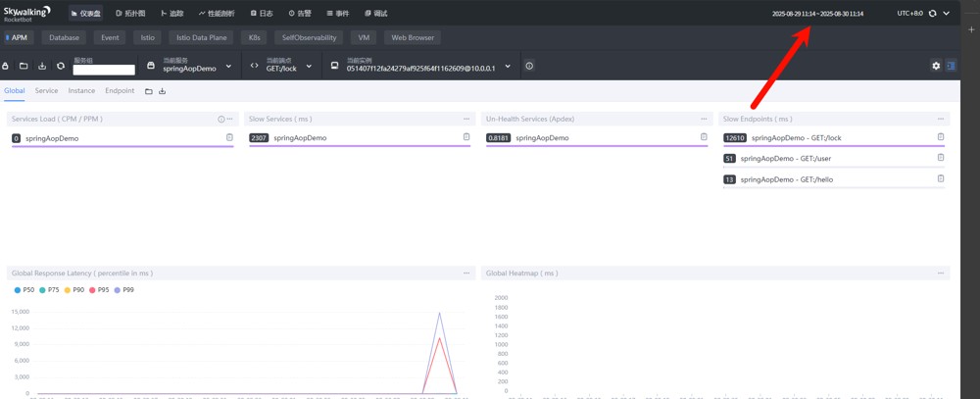
Task: Copy the GET:/lock endpoint row name
Action: point(941,137)
